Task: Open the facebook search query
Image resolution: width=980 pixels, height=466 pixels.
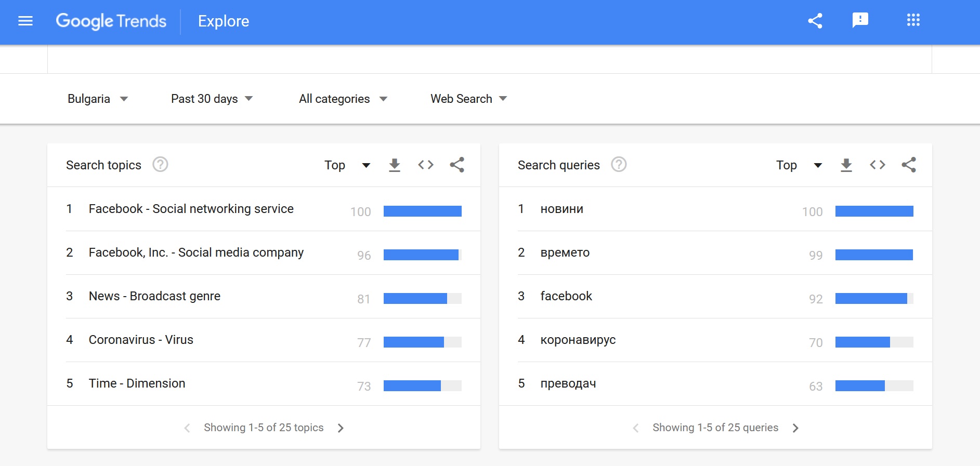Action: coord(566,296)
